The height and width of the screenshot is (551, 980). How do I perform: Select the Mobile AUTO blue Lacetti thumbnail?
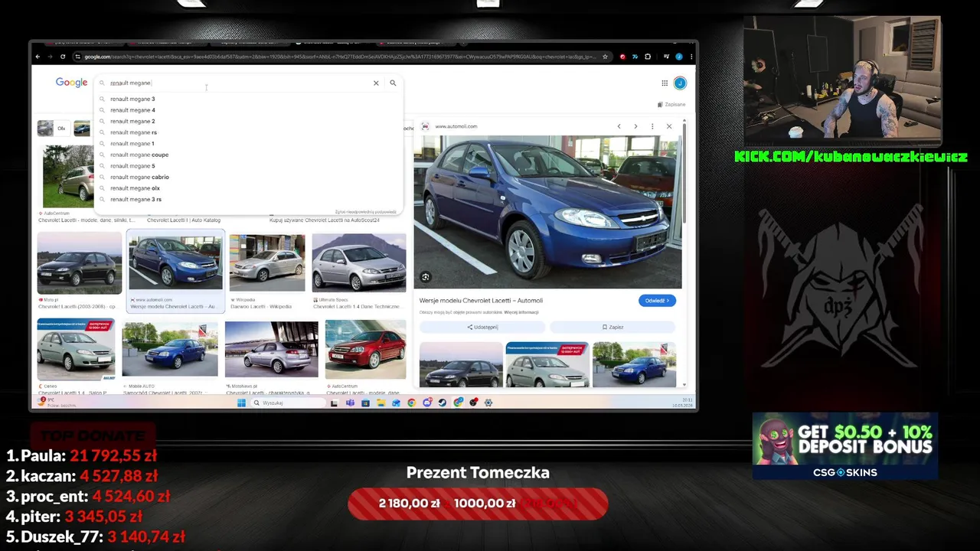click(x=170, y=350)
